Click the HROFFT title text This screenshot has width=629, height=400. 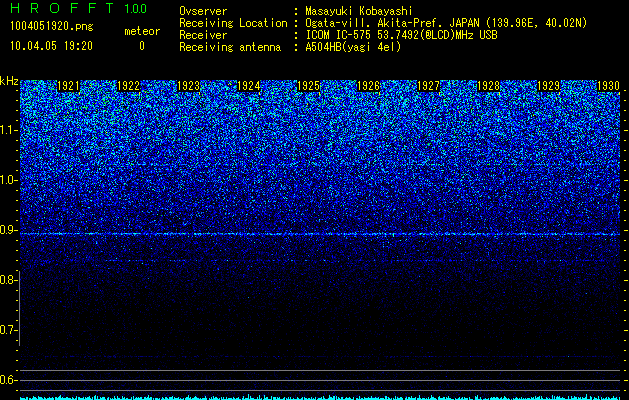(x=62, y=8)
